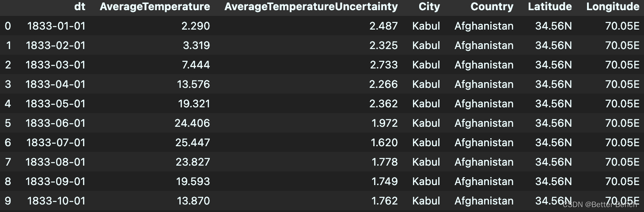
Task: Select the AverageTemperature column header
Action: coord(155,7)
